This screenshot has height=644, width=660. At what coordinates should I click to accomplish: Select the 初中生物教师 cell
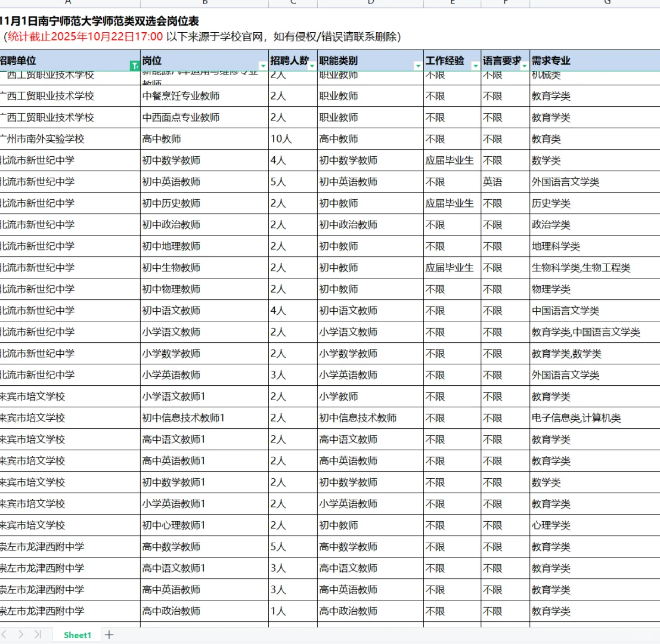tap(204, 268)
